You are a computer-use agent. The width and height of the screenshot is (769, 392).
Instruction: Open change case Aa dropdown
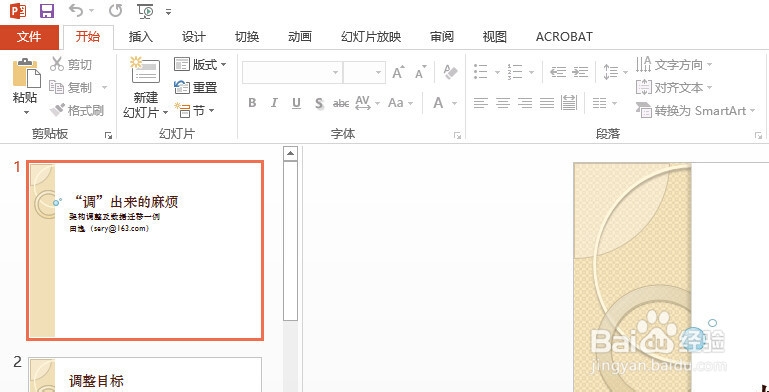pos(400,103)
